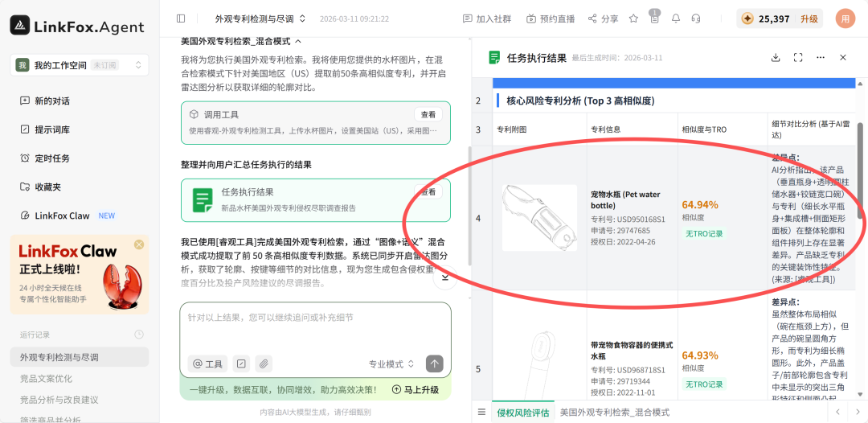Click patent number USD950168S1

click(641, 219)
